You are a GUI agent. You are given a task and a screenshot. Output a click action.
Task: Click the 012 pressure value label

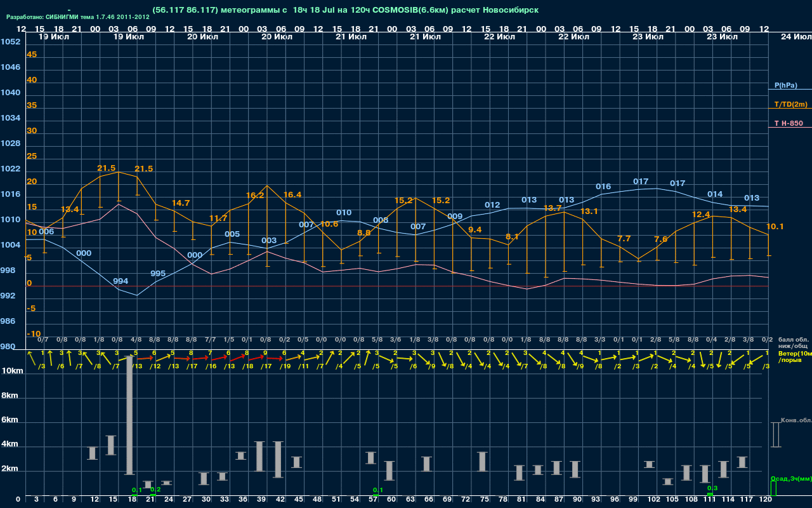tap(492, 205)
